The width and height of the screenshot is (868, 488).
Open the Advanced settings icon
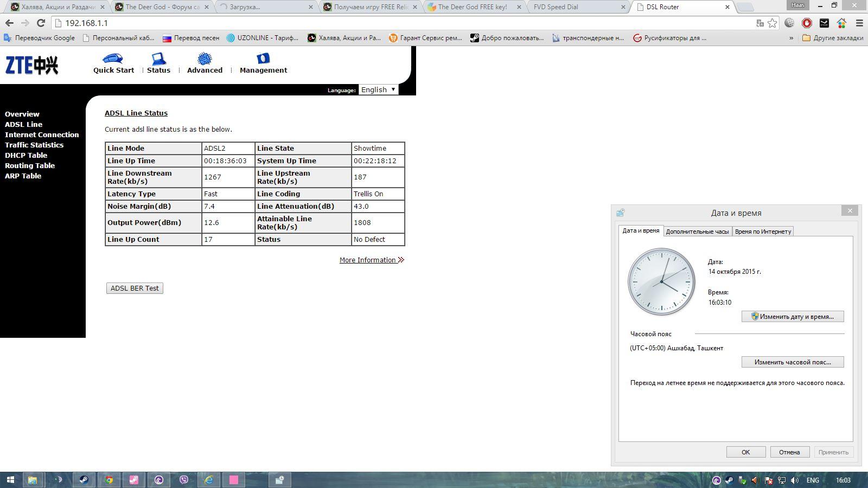coord(205,59)
